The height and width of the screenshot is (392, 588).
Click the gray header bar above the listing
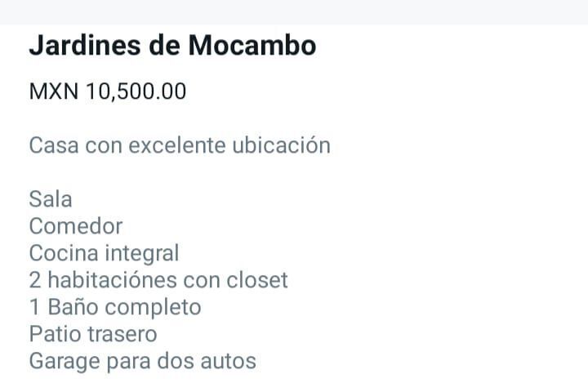294,12
